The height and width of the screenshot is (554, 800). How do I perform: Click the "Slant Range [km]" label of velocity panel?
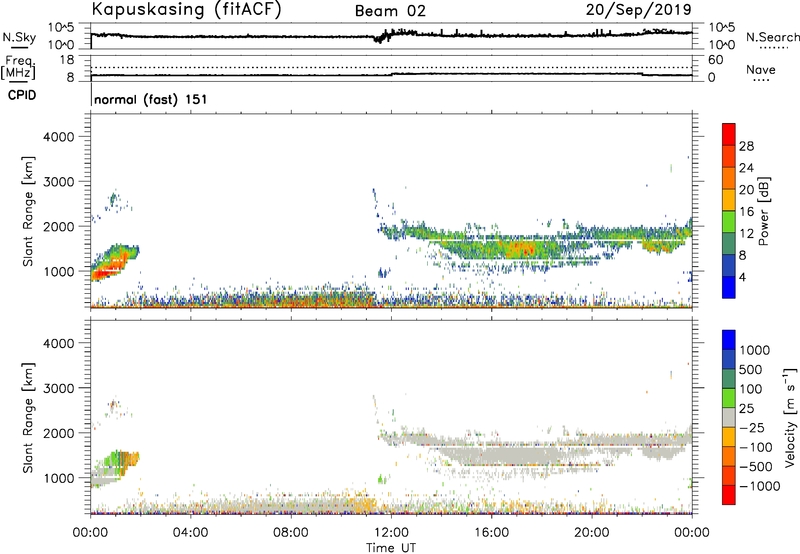click(28, 418)
